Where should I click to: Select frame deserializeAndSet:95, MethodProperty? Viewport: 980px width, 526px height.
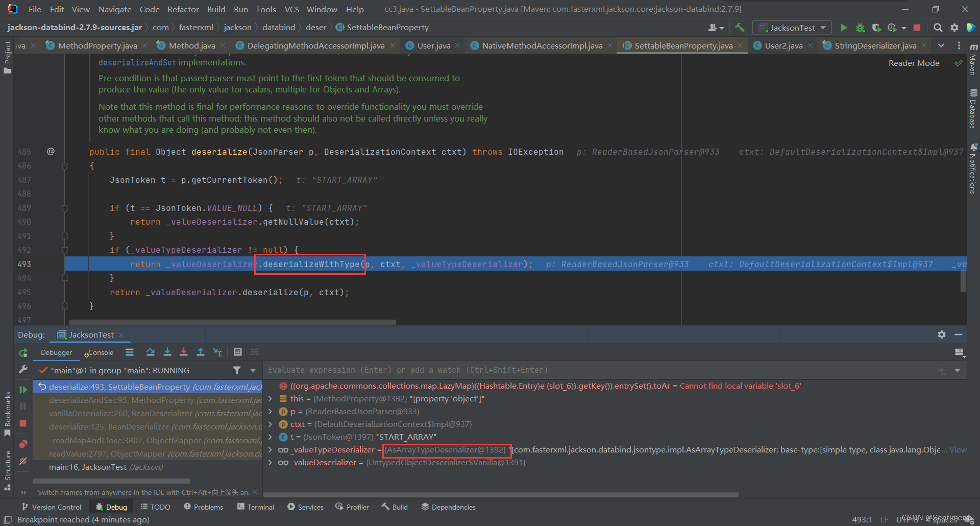tap(148, 400)
